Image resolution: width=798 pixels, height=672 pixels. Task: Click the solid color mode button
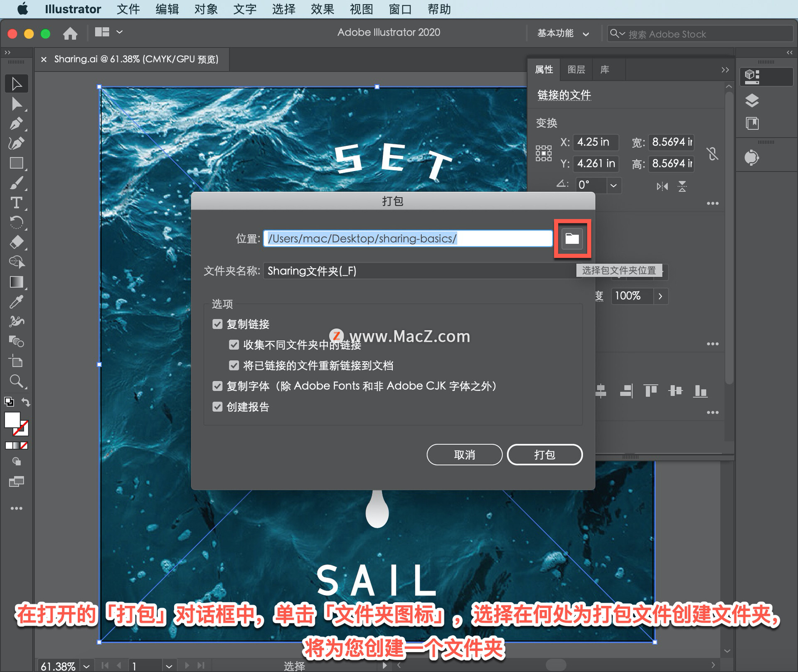9,445
